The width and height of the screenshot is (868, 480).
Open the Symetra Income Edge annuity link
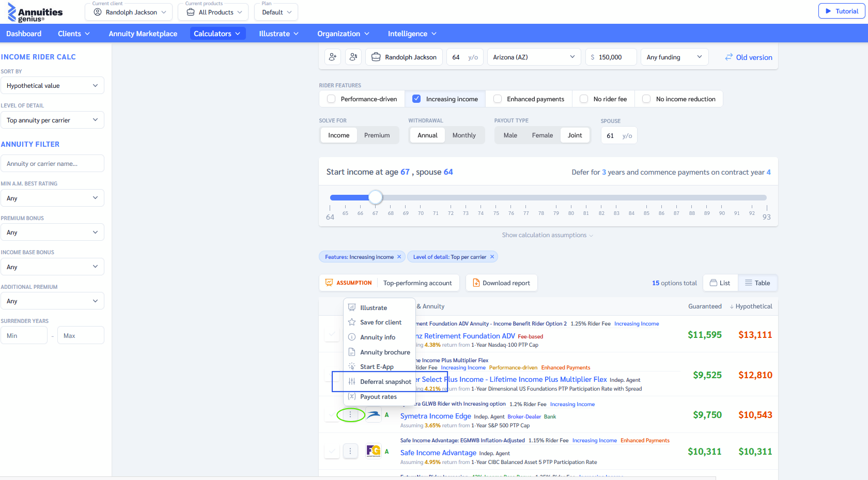coord(436,416)
